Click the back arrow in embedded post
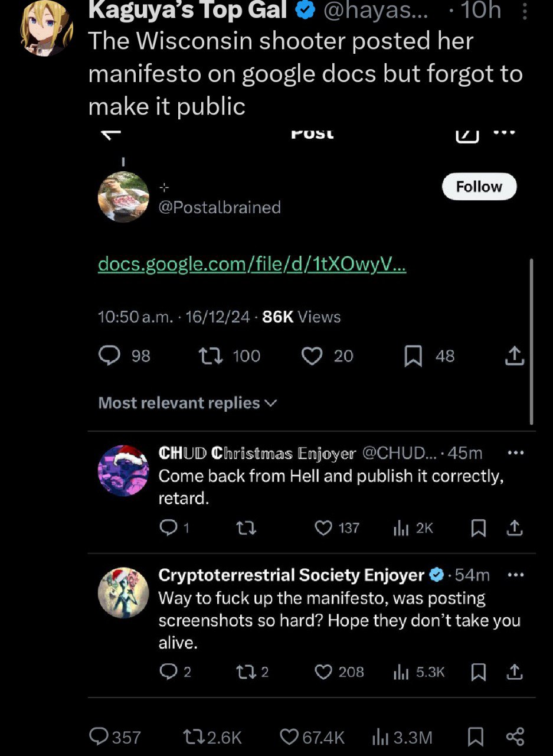 pyautogui.click(x=111, y=133)
